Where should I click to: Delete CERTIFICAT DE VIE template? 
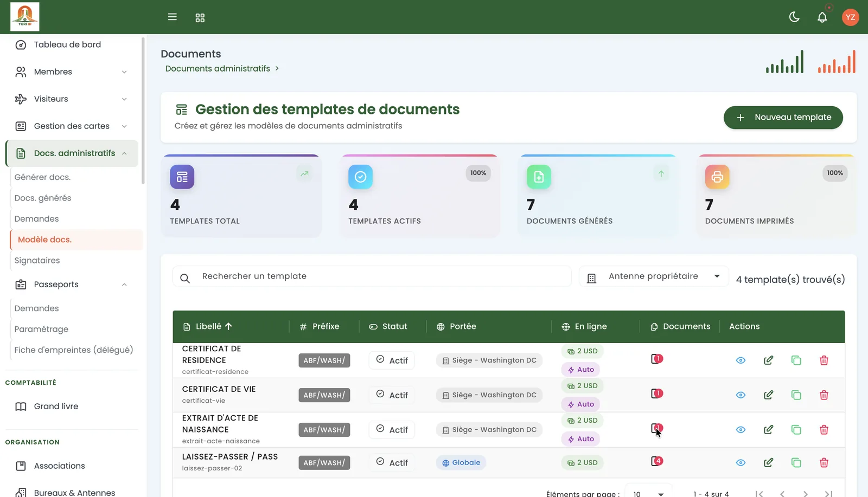824,395
